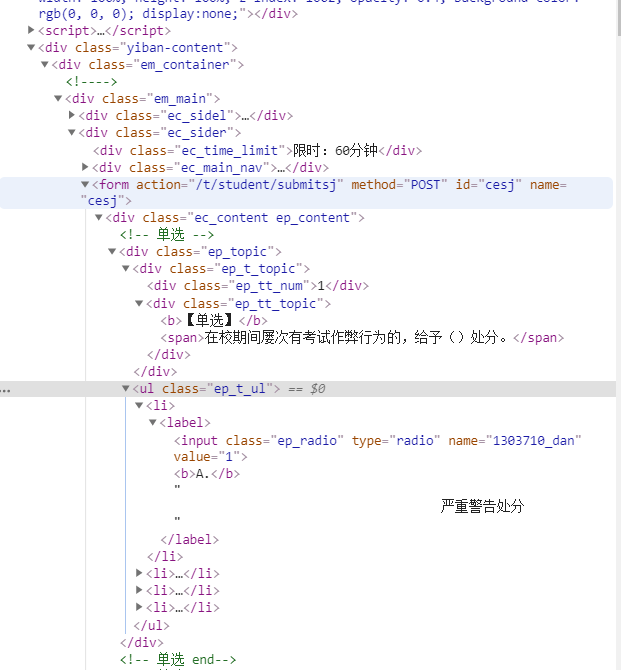Expand the collapsed script element
621x670 pixels.
point(31,30)
